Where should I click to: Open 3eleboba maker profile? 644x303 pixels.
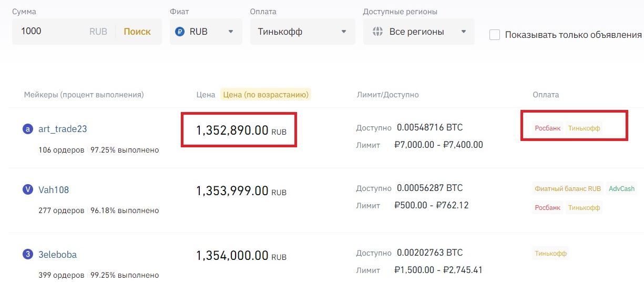click(x=57, y=255)
